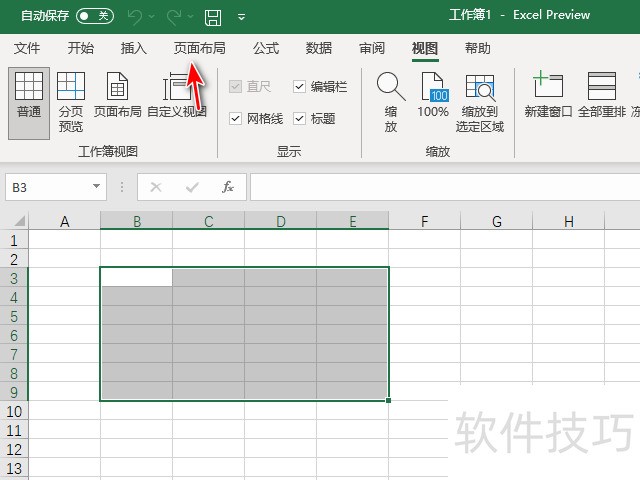Click the active cell B3
Viewport: 640px width, 480px height.
[x=137, y=277]
